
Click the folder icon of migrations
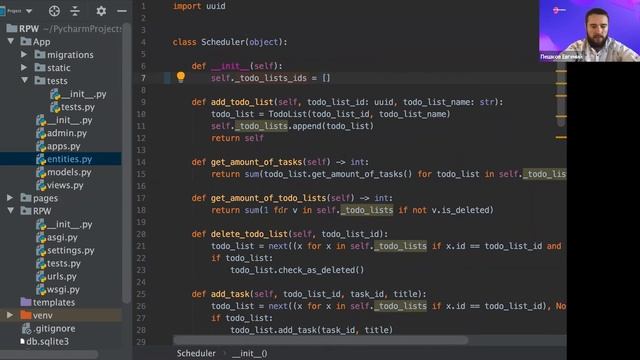coord(40,54)
